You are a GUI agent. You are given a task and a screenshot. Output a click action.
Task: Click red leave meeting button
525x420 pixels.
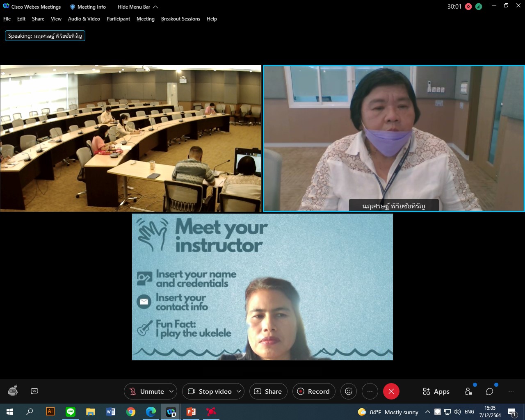pyautogui.click(x=391, y=391)
